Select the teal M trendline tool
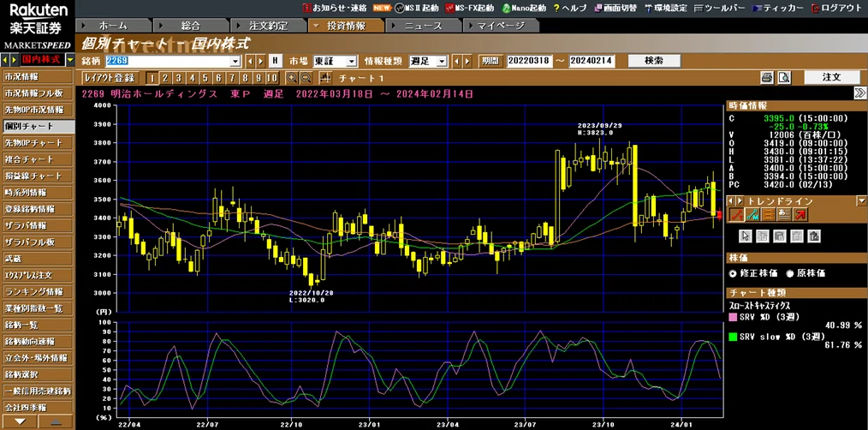The height and width of the screenshot is (430, 868). pyautogui.click(x=752, y=214)
